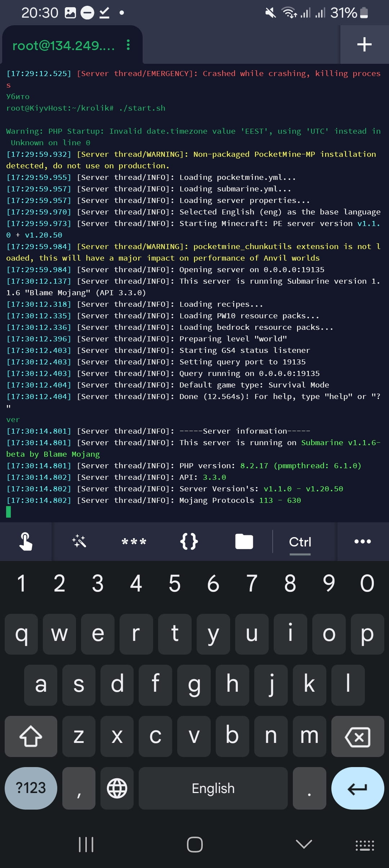
Task: Open the magic wand snippets icon
Action: [79, 541]
